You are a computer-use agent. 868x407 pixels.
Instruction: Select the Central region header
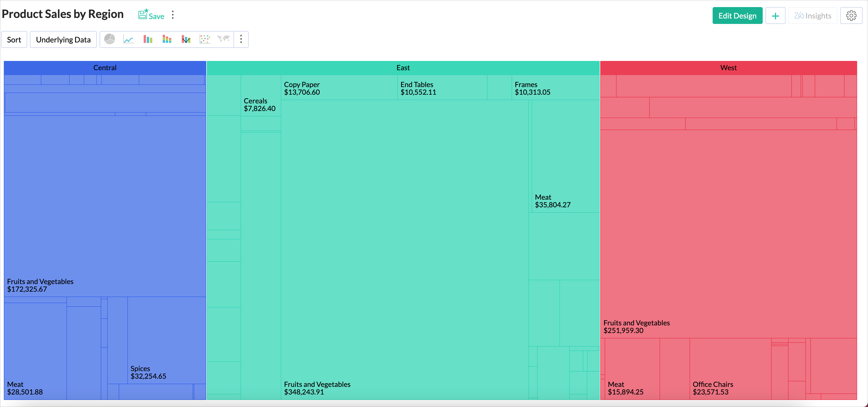(x=105, y=68)
